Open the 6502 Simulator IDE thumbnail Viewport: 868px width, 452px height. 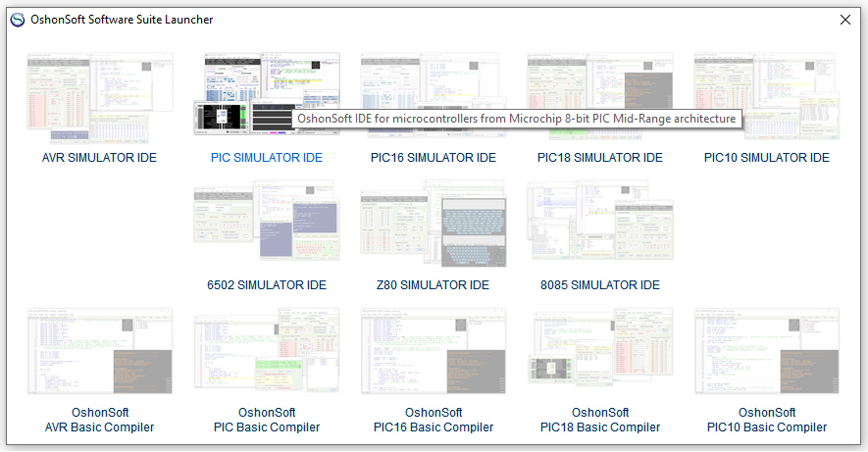click(x=266, y=221)
